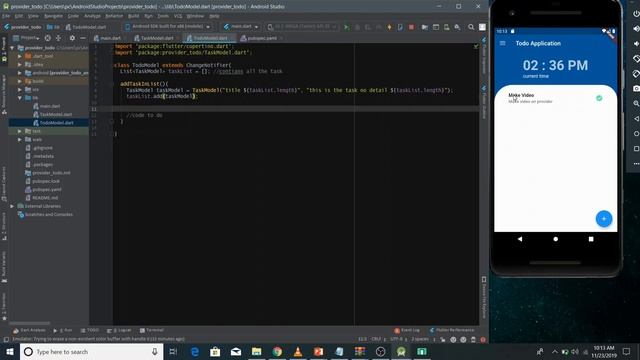
Task: Click the Windows search box
Action: pyautogui.click(x=91, y=351)
